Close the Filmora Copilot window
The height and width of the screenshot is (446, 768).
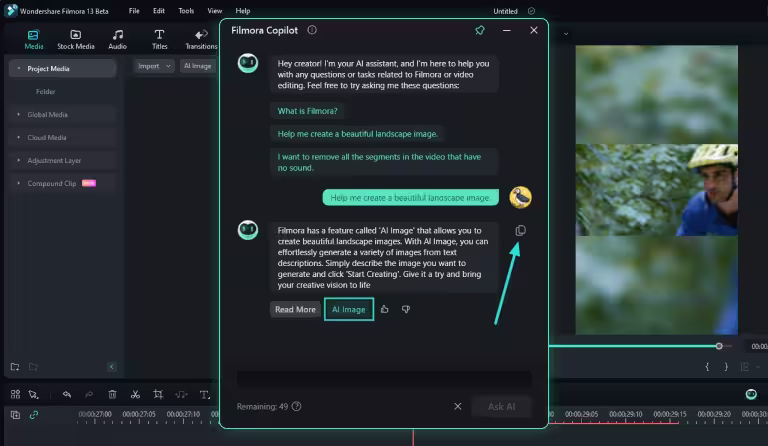(534, 30)
